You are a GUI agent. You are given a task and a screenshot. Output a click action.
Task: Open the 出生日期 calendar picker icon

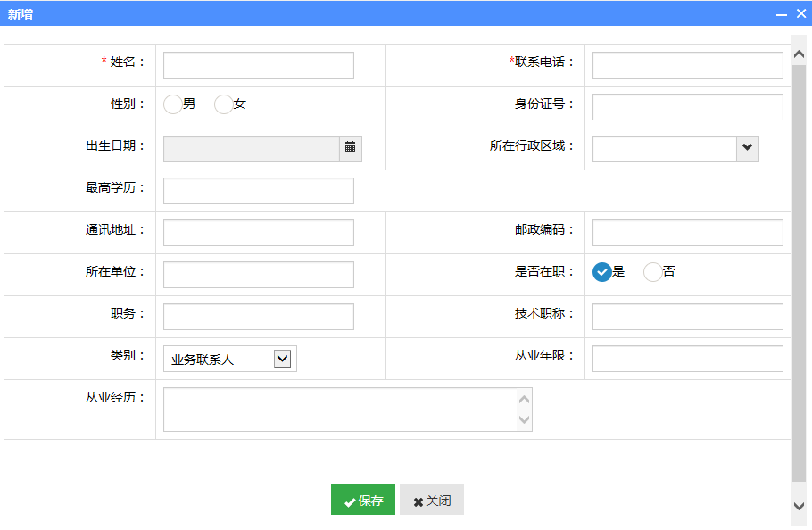351,147
